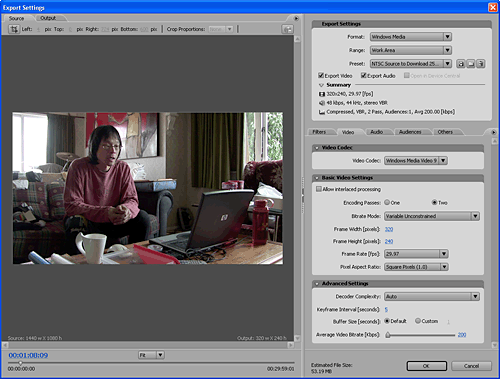
Task: Click the video preview thumbnail
Action: pyautogui.click(x=148, y=188)
